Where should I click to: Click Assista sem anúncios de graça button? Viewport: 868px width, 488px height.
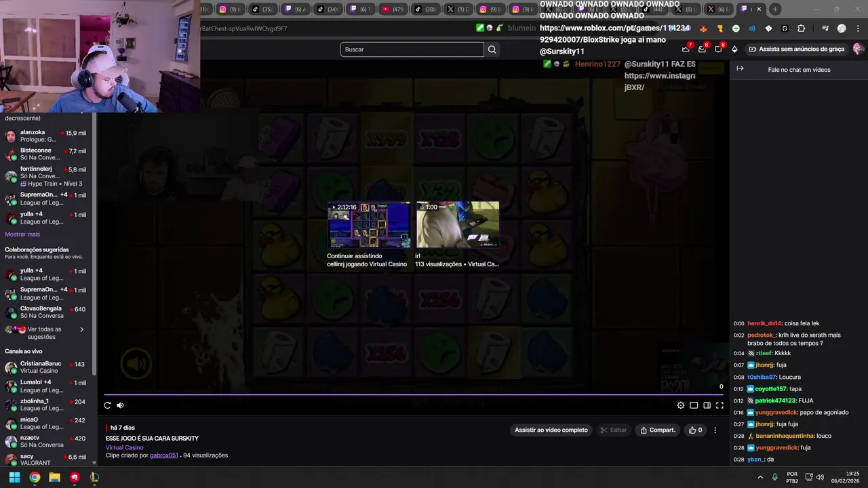pos(796,49)
